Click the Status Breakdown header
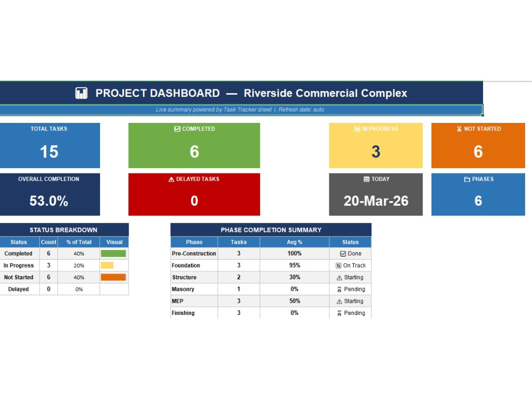The height and width of the screenshot is (399, 532). click(64, 230)
